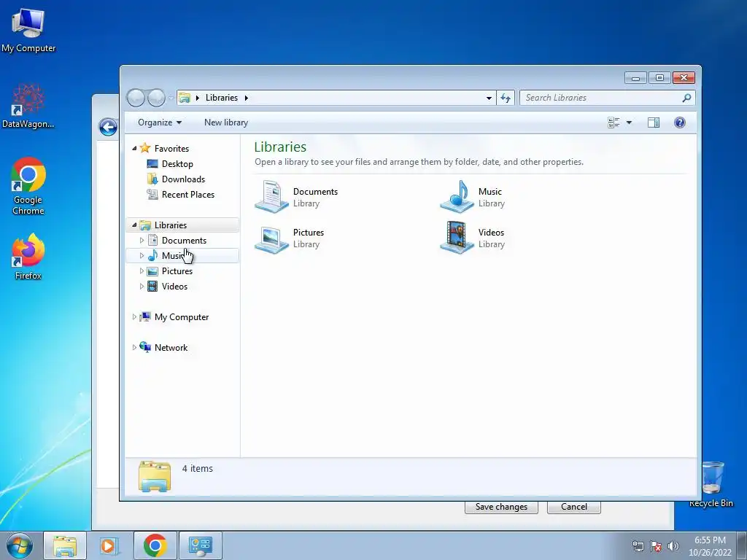Select Desktop under Favorites
The image size is (747, 560).
(177, 164)
